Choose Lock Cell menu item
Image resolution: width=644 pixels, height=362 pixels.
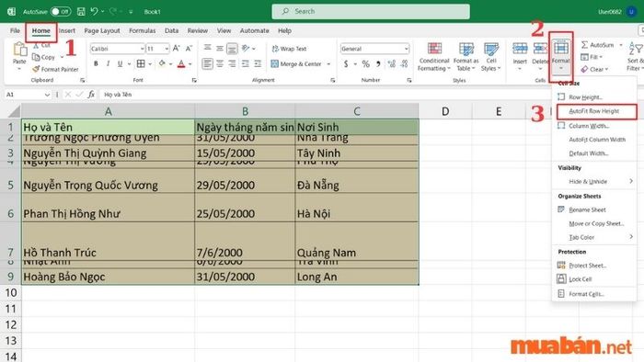point(594,279)
